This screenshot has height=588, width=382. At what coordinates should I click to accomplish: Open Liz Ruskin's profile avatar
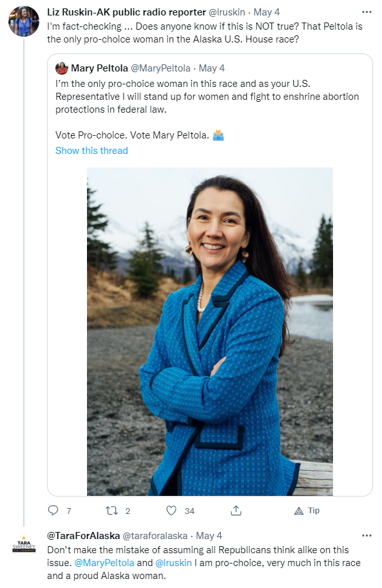click(x=24, y=21)
